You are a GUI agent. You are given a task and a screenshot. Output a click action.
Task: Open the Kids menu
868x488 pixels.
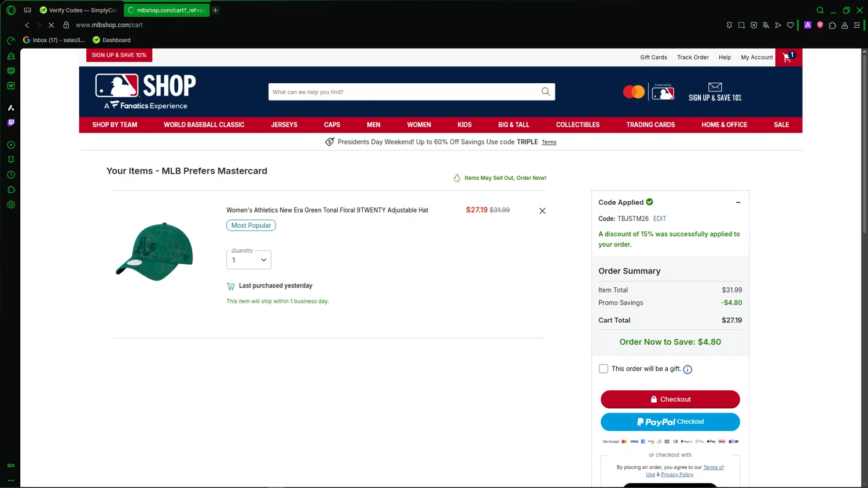click(x=465, y=125)
